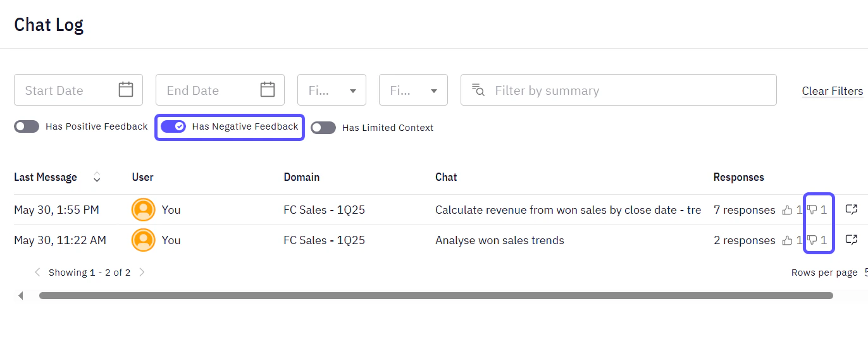Screen dimensions: 868x356
Task: Go to previous page of results
Action: [x=37, y=273]
